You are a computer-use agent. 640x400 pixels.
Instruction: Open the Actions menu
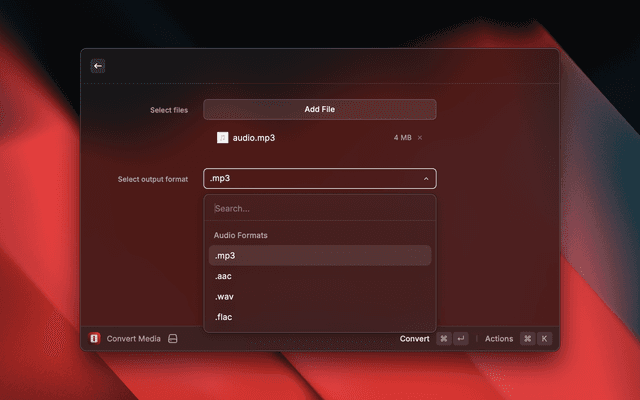pyautogui.click(x=499, y=339)
